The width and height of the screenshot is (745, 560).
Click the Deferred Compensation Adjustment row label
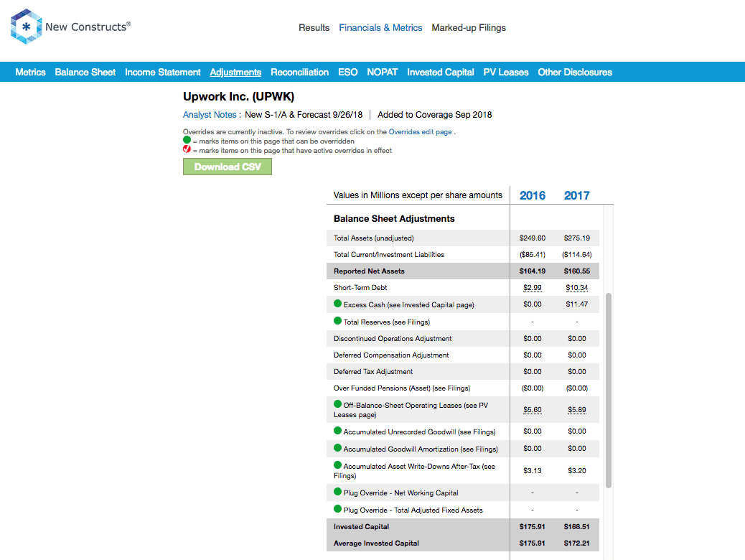[391, 355]
